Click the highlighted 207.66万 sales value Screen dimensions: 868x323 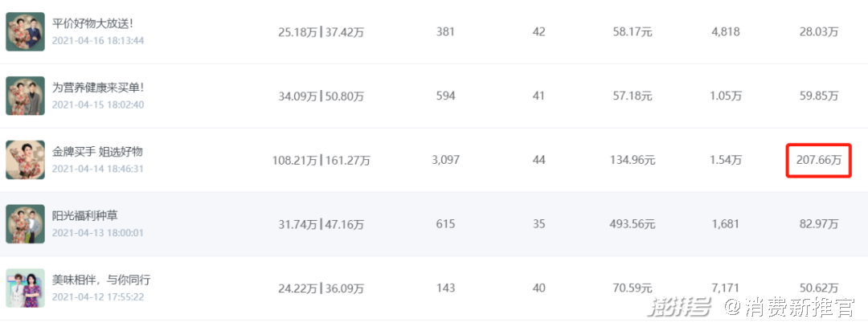818,161
